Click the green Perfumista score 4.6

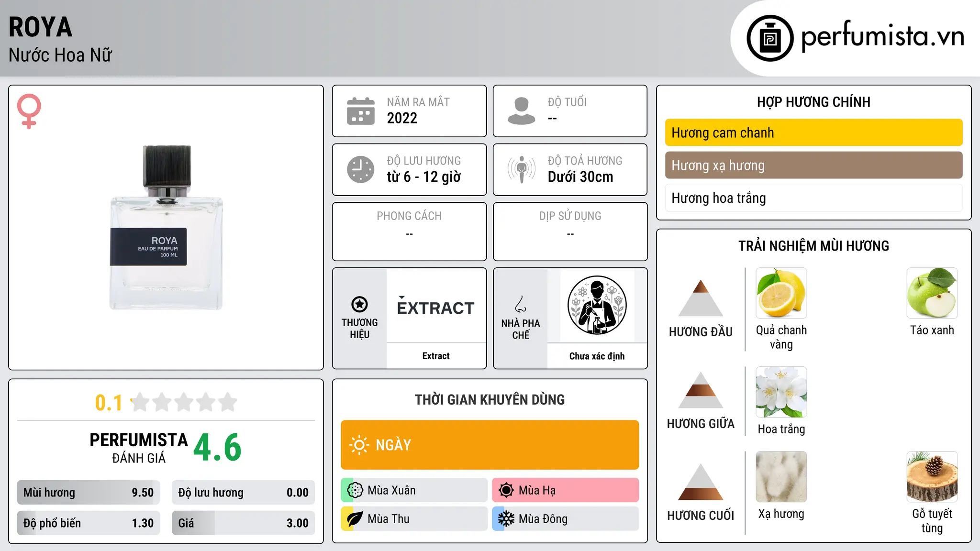(x=217, y=448)
